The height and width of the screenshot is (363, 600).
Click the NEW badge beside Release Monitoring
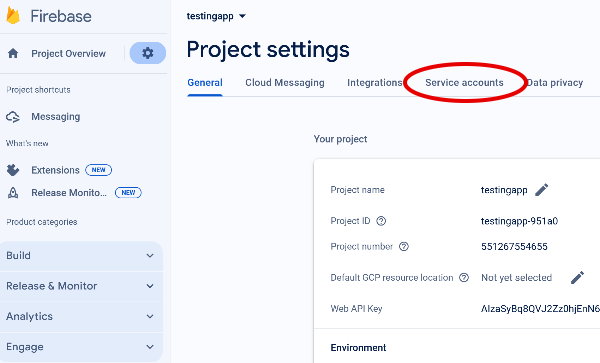tap(128, 193)
